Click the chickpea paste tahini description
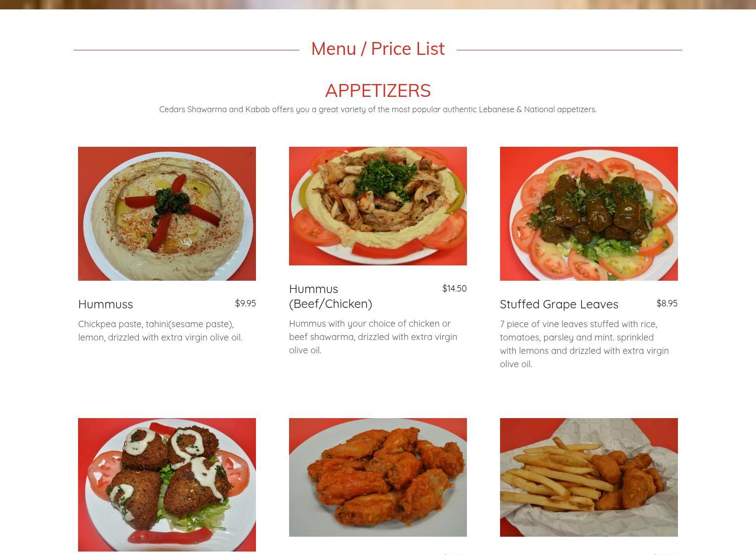The height and width of the screenshot is (555, 756). pos(160,331)
